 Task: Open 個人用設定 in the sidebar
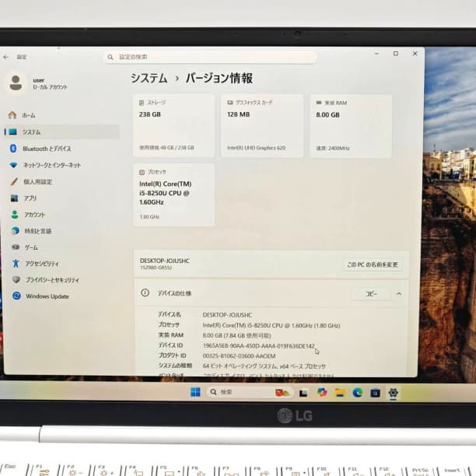(61, 182)
